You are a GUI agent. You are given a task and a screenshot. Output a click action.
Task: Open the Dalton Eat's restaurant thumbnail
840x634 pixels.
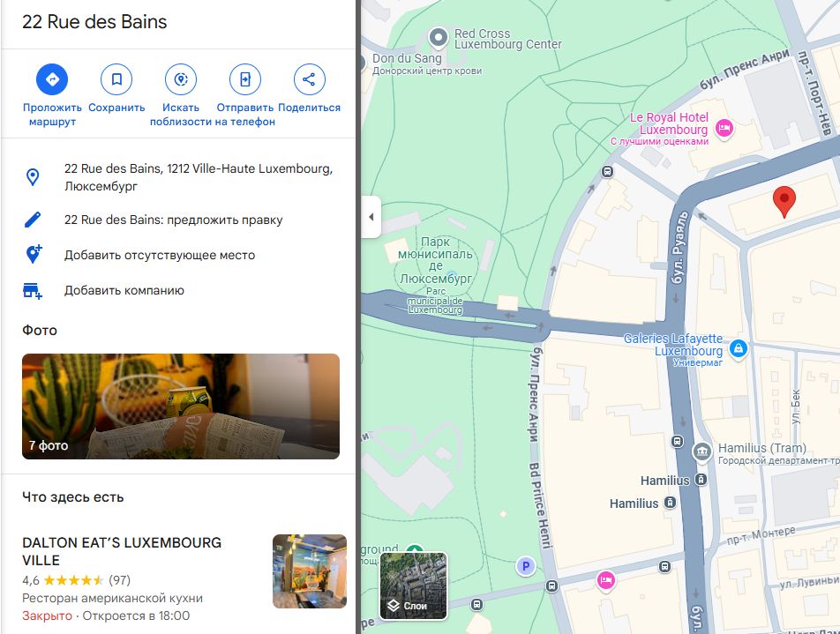tap(310, 571)
